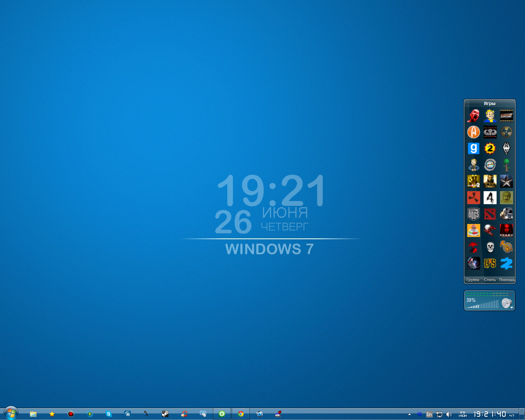Launch the FlatOut game shortcut
Viewport: 525px width, 420px height.
(507, 116)
